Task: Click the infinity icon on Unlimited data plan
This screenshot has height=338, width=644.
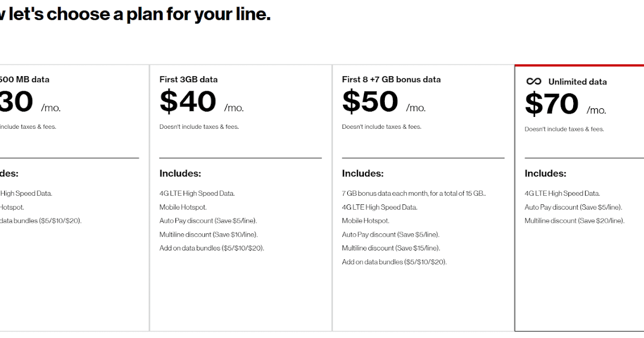Action: click(x=533, y=81)
